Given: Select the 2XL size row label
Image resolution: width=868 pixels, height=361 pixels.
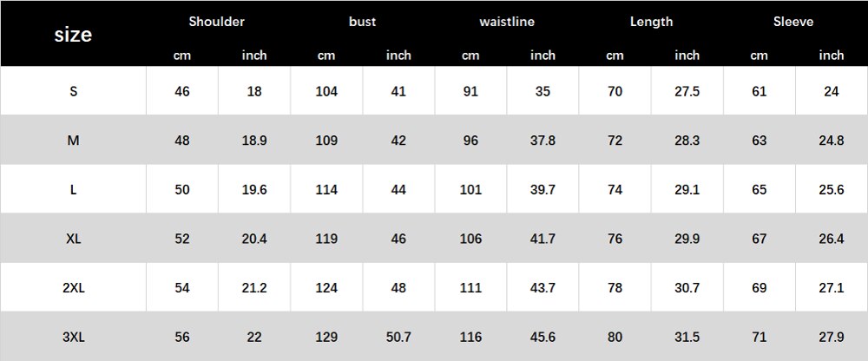Looking at the screenshot, I should (x=73, y=288).
